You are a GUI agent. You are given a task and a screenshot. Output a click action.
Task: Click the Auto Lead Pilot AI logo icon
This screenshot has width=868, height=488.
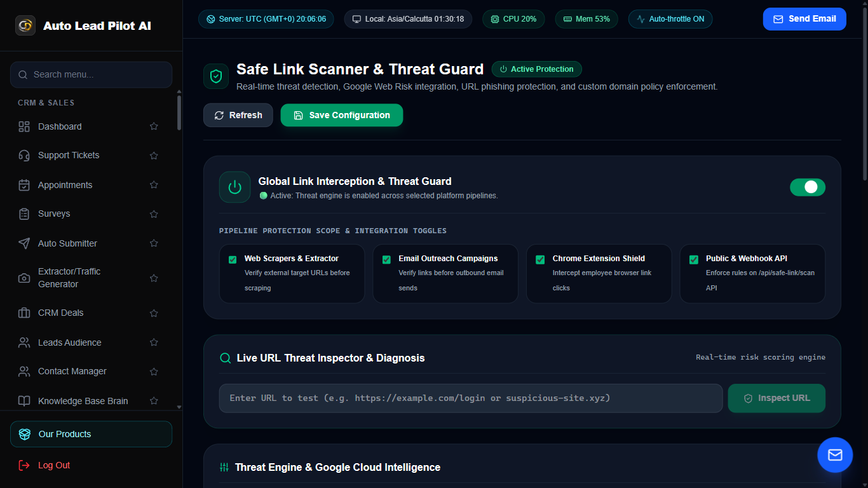(x=25, y=25)
